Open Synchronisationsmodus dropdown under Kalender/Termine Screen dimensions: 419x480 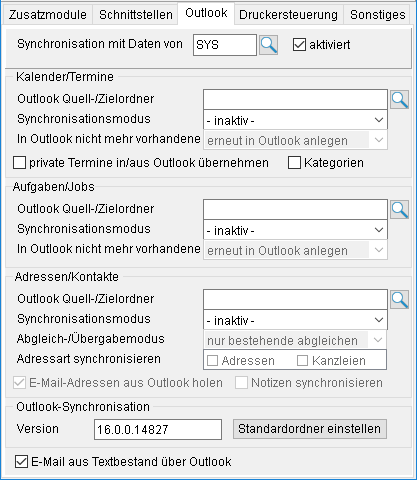[x=295, y=120]
